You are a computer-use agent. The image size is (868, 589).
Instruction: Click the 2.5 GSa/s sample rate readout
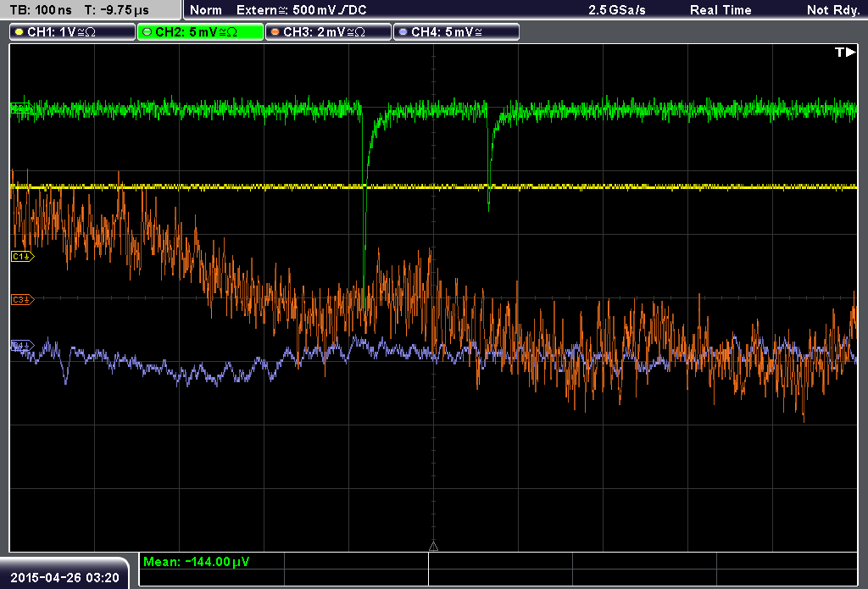pos(617,10)
